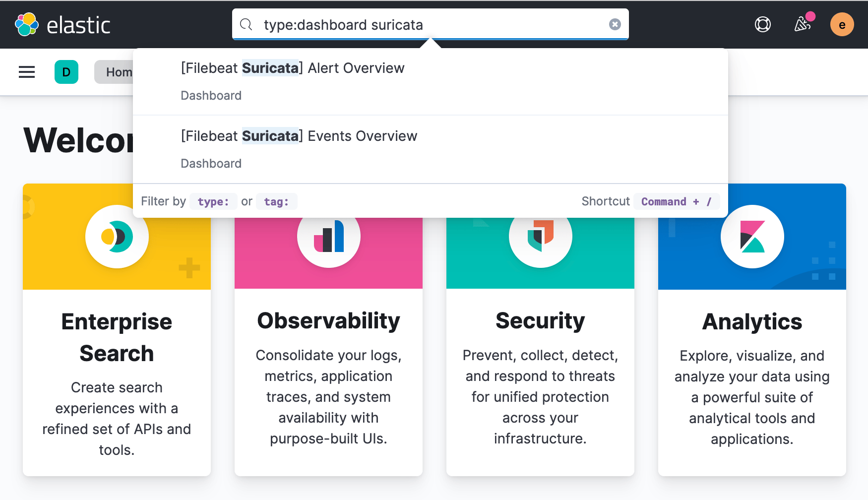Open the 'D' space selector
Viewport: 868px width, 500px height.
66,72
